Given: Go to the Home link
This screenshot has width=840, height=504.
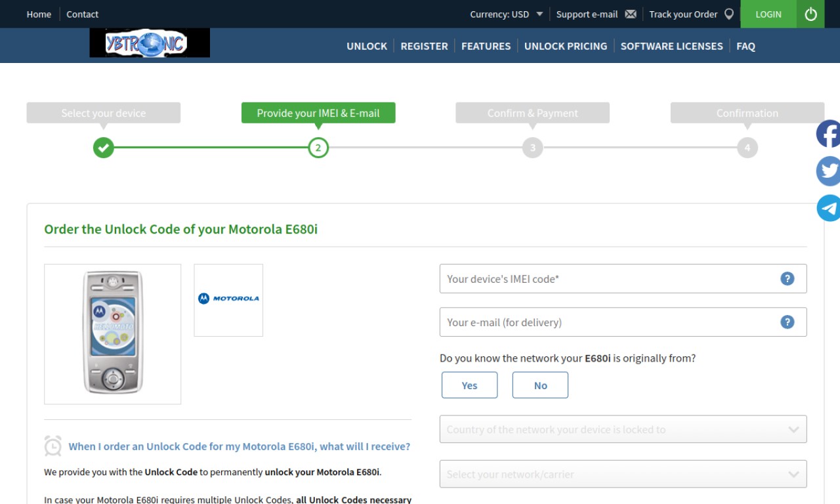Looking at the screenshot, I should point(39,14).
